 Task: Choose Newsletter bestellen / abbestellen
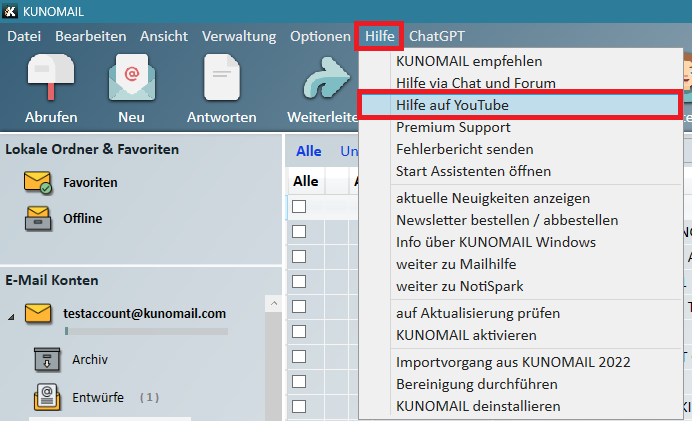pyautogui.click(x=521, y=220)
